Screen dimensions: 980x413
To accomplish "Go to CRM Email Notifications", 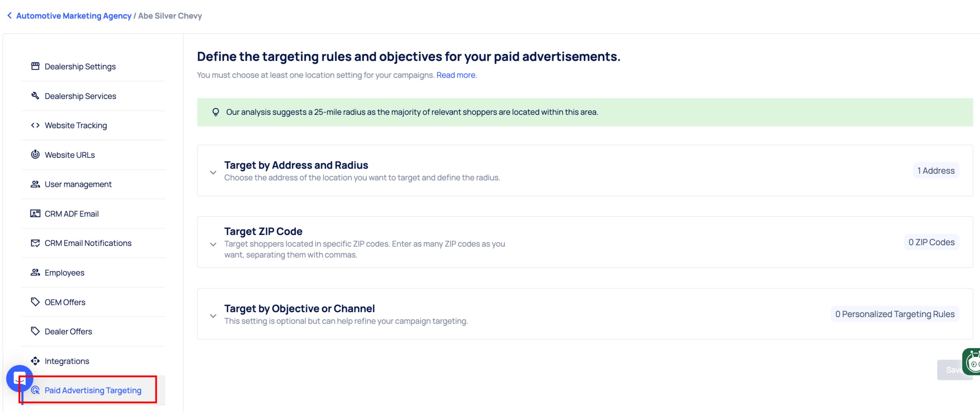I will pyautogui.click(x=88, y=243).
